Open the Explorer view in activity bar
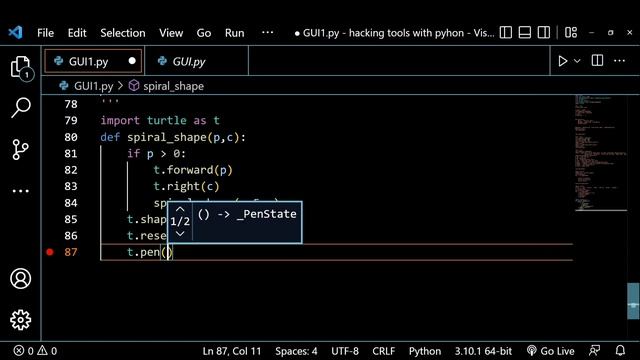This screenshot has height=360, width=640. (x=20, y=67)
